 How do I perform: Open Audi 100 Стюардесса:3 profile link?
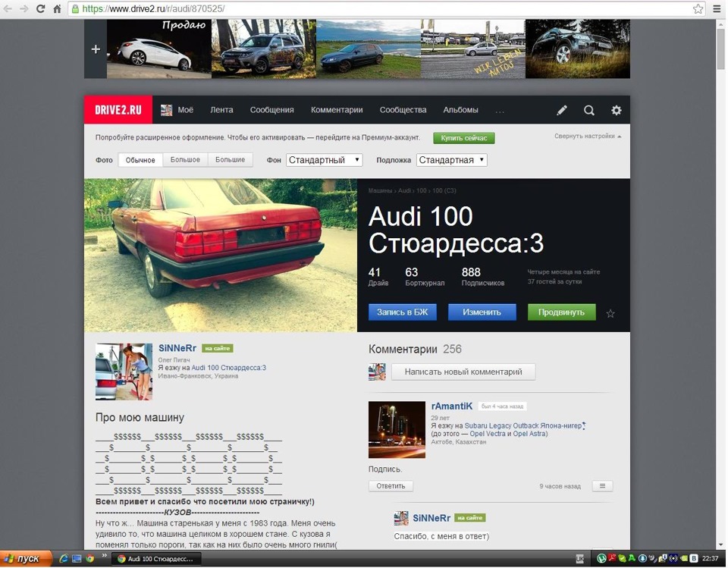coord(229,368)
